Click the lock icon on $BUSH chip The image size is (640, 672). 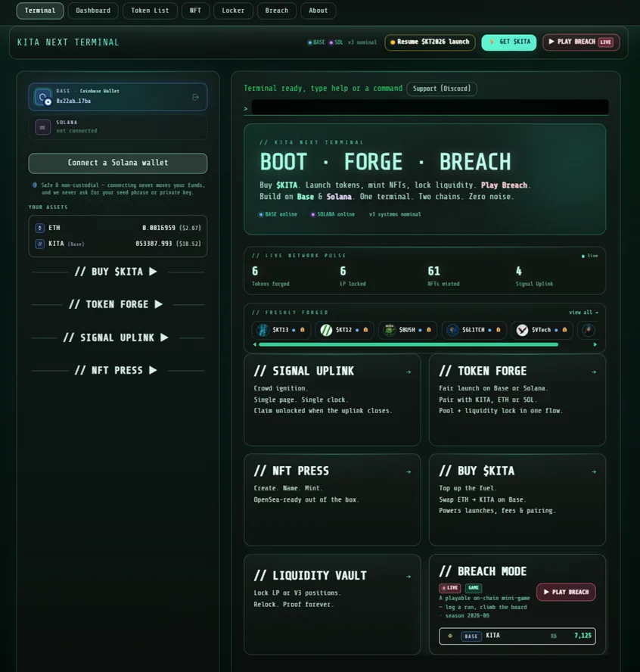click(429, 330)
